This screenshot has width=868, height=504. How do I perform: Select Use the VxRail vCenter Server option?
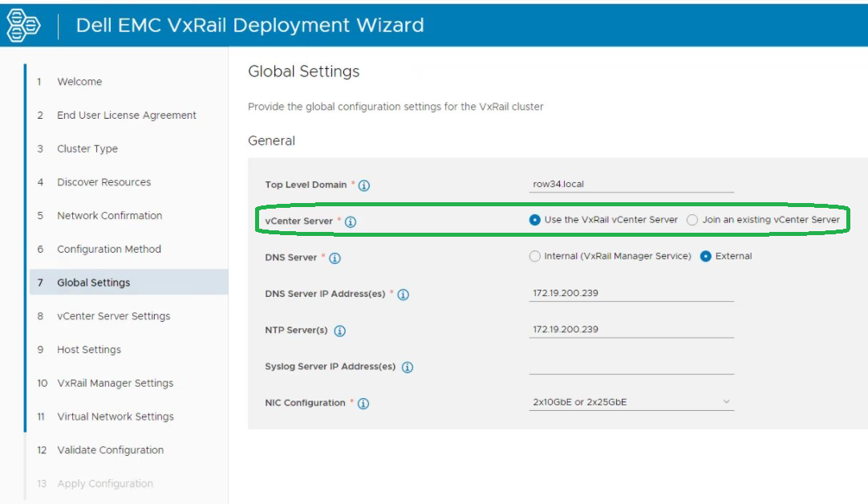click(x=535, y=220)
